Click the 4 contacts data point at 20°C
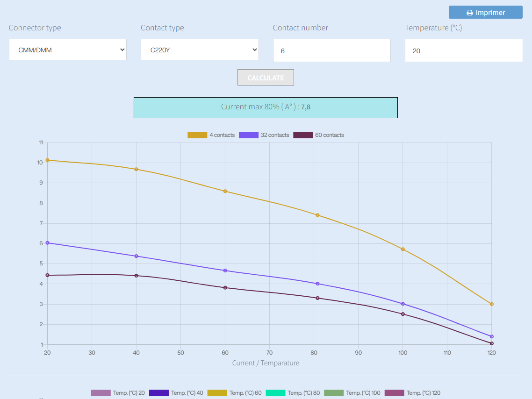Image resolution: width=532 pixels, height=399 pixels. pyautogui.click(x=47, y=160)
